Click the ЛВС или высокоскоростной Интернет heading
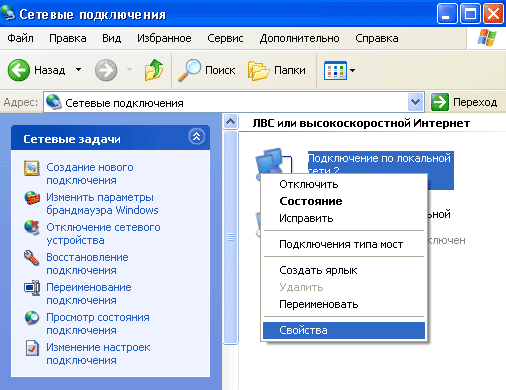 361,123
